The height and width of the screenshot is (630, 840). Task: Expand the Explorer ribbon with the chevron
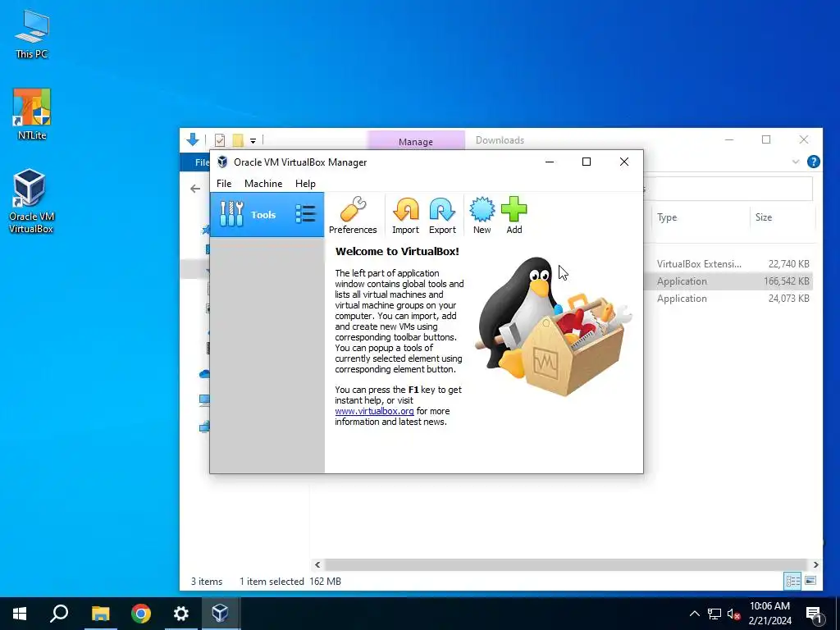tap(796, 162)
